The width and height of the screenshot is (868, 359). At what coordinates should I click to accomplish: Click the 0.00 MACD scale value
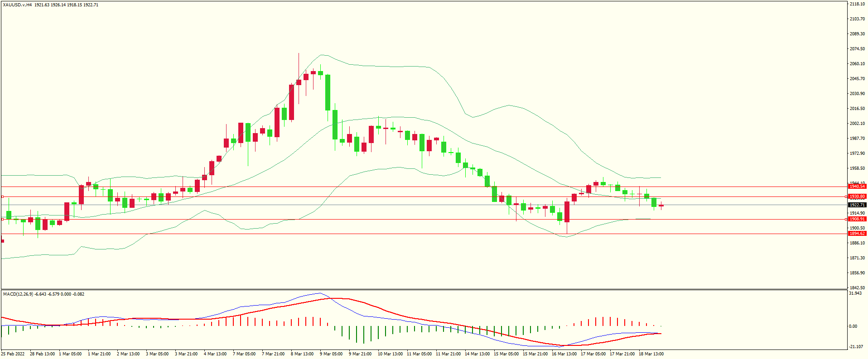click(x=853, y=326)
